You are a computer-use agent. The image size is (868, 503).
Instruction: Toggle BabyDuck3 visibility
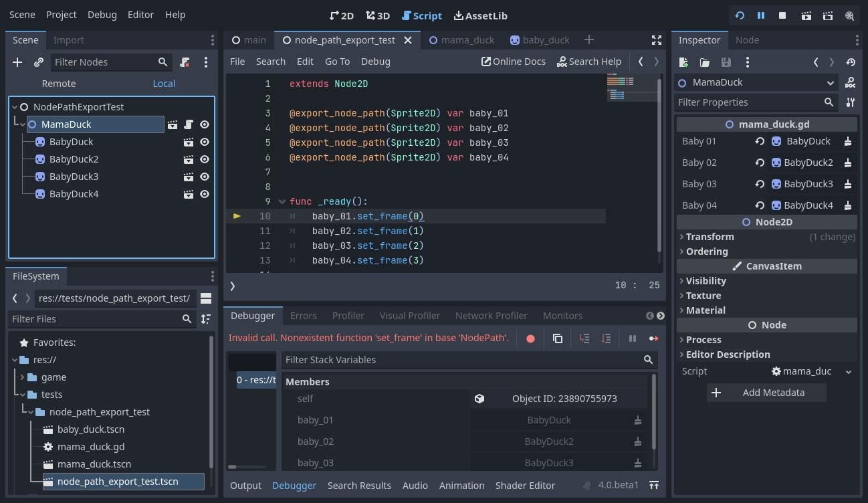point(205,177)
